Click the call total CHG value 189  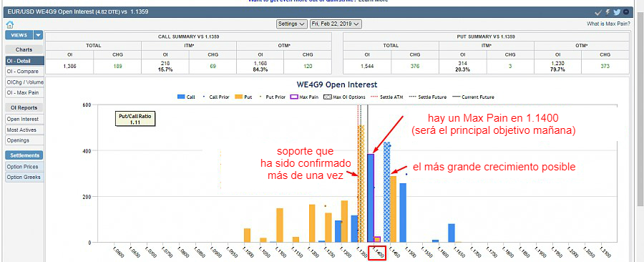click(117, 66)
